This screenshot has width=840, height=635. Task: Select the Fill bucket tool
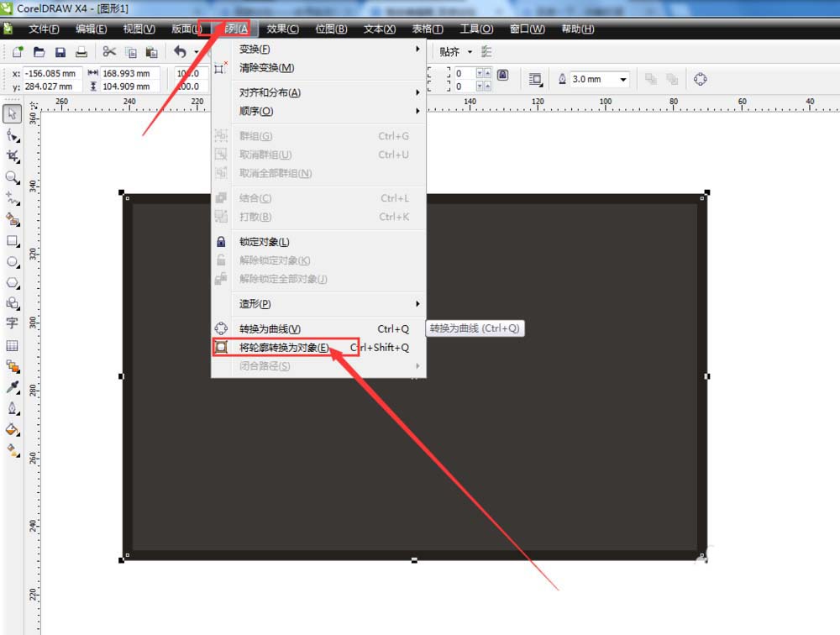click(x=13, y=429)
